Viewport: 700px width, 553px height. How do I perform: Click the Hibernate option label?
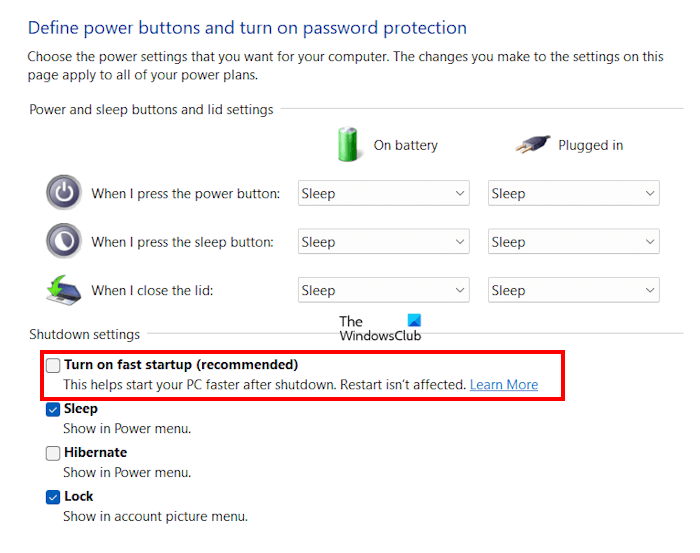point(96,453)
